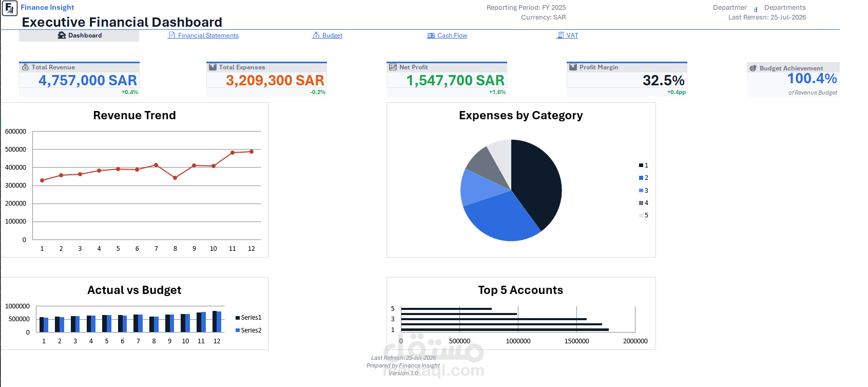Click the Finance Insight logo icon
Screen dimensions: 868x387
click(x=9, y=8)
